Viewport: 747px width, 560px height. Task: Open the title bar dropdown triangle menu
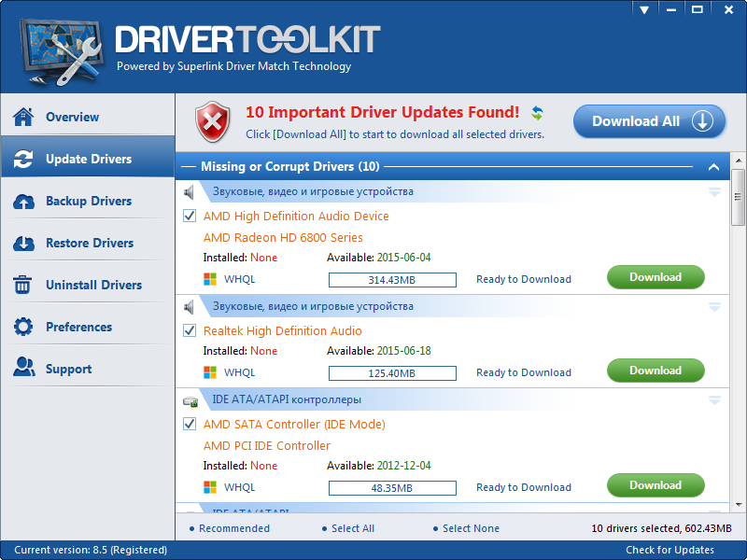click(x=644, y=9)
